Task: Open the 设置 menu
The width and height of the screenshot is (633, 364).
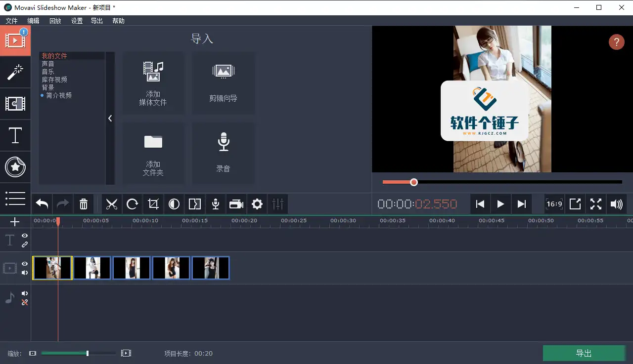Action: coord(77,21)
